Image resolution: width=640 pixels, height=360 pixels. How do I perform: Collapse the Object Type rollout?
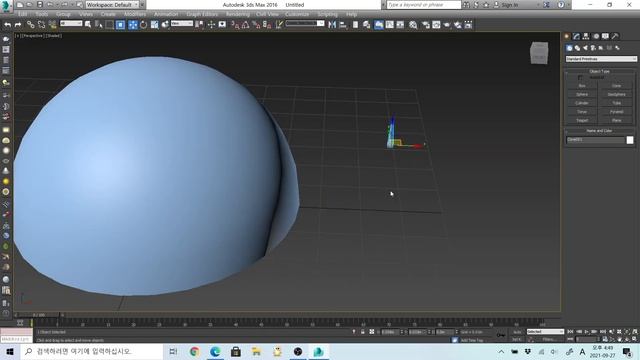click(599, 71)
